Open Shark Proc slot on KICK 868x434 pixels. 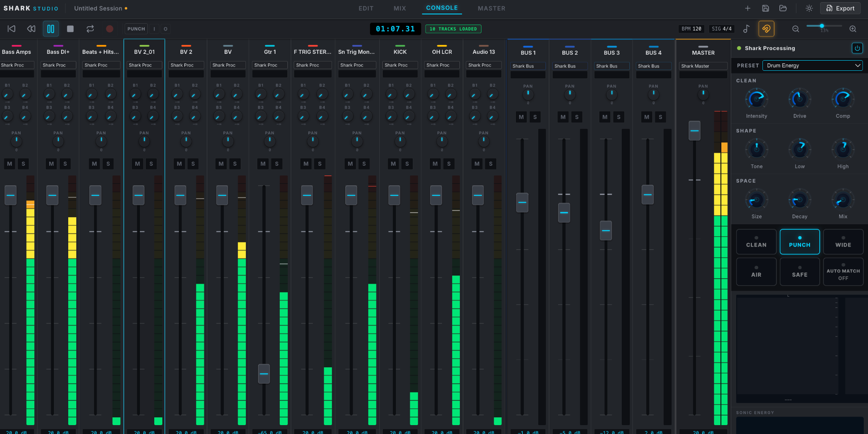click(400, 65)
